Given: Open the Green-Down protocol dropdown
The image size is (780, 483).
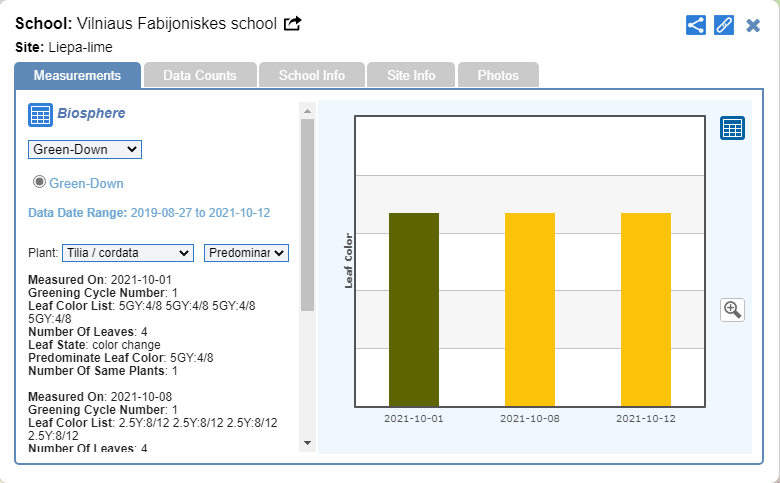Looking at the screenshot, I should (85, 149).
